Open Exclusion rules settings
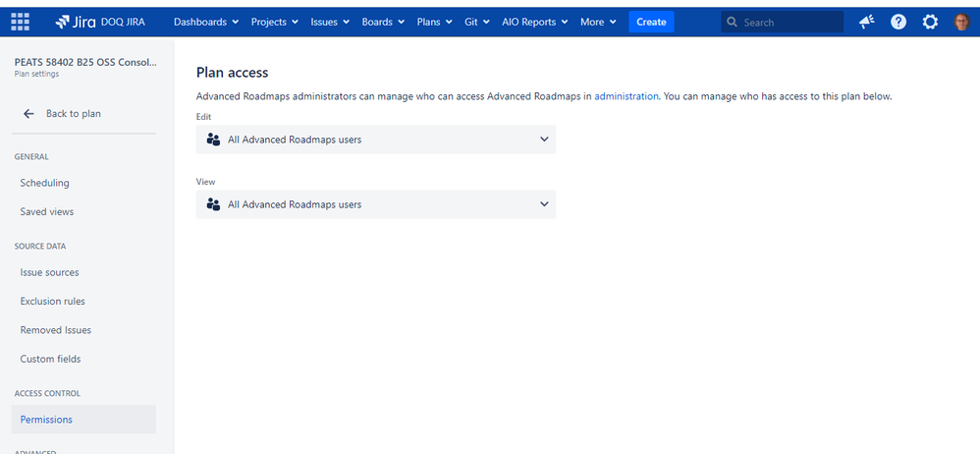980x454 pixels. (83, 302)
